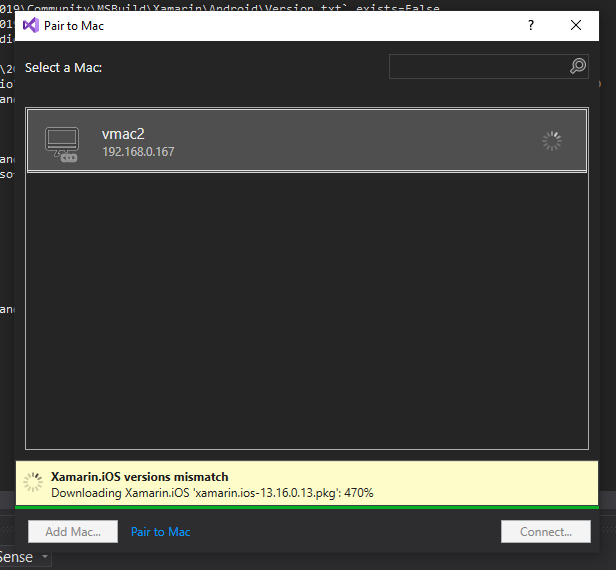Click the Xamarin.iOS versions mismatch heading
Image resolution: width=616 pixels, height=570 pixels.
[x=139, y=477]
